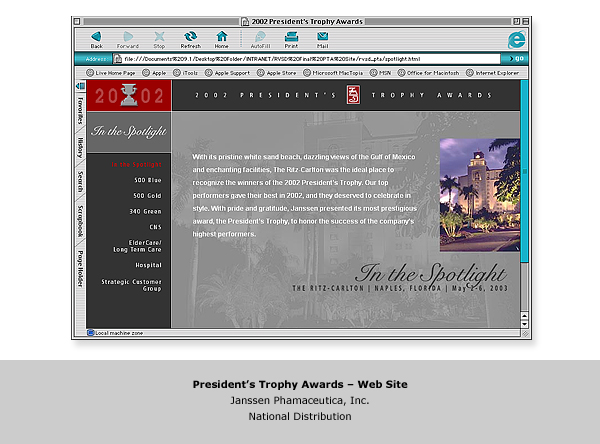
Task: Select 340 Green menu item
Action: click(145, 211)
